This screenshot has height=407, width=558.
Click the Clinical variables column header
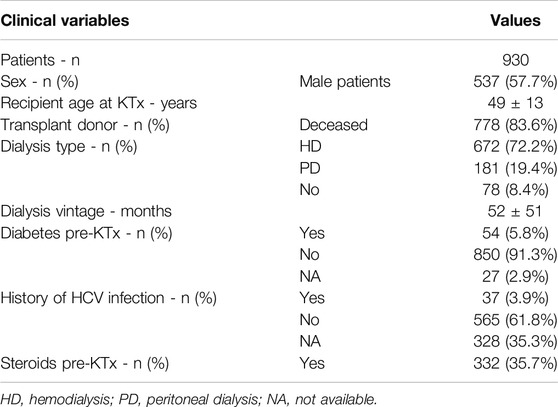(65, 20)
